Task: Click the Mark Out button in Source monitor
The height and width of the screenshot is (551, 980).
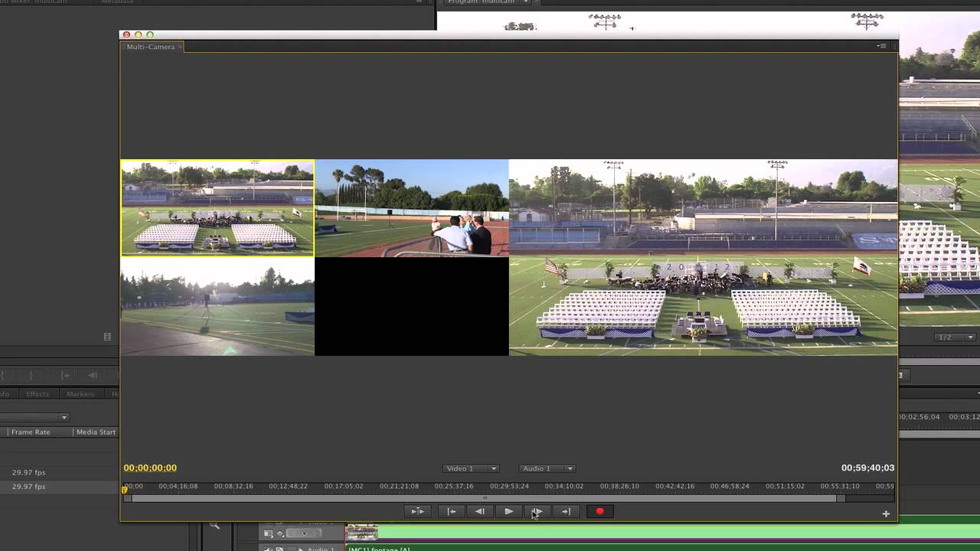Action: [x=31, y=375]
